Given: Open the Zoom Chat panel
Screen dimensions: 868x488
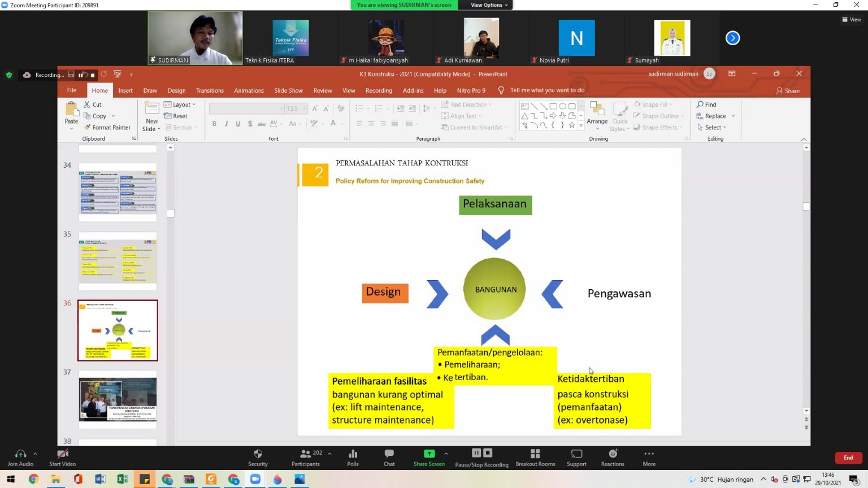Looking at the screenshot, I should 389,457.
